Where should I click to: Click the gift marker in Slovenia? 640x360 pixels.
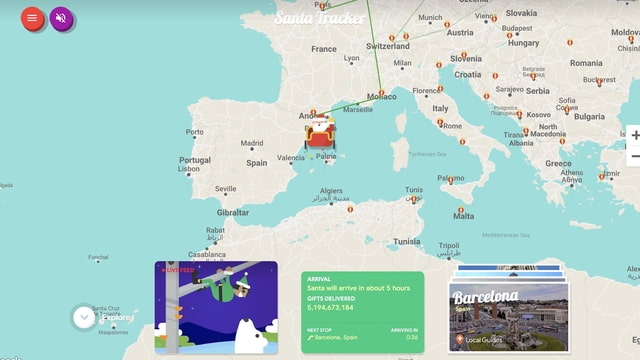464,55
